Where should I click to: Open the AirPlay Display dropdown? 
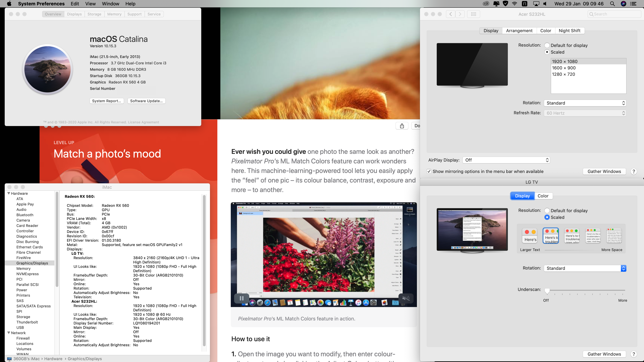[506, 160]
